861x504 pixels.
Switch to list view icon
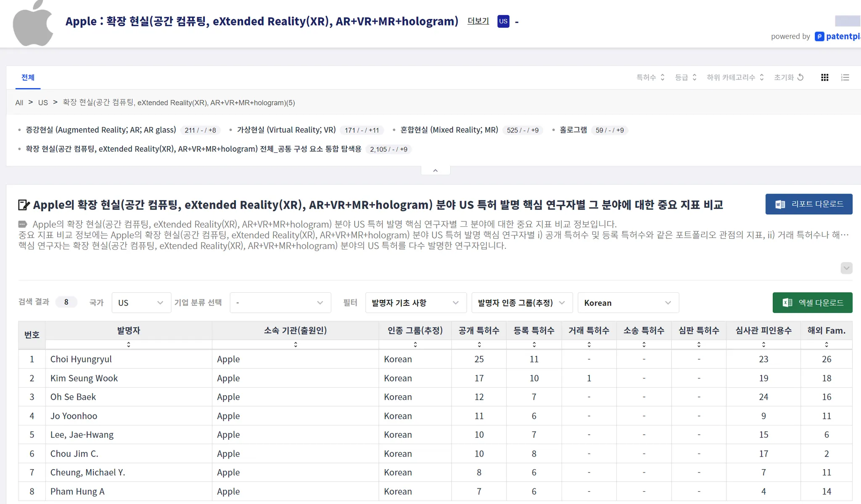[x=845, y=77]
